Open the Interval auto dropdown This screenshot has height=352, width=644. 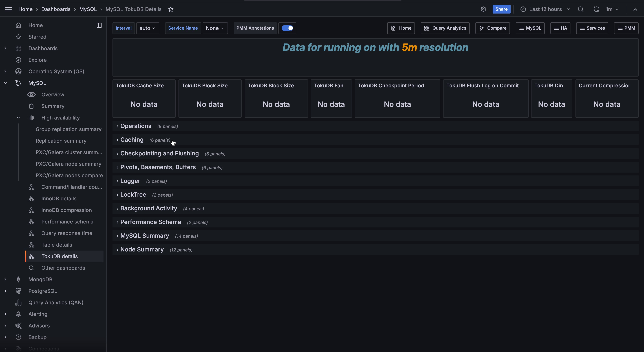point(147,28)
